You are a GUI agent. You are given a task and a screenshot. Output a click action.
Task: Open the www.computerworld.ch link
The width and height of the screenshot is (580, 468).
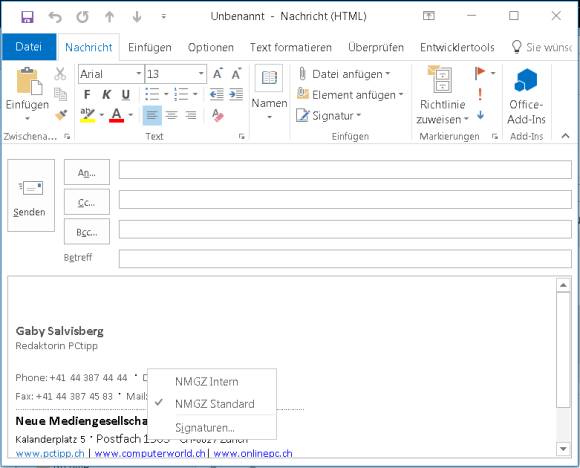pos(150,453)
